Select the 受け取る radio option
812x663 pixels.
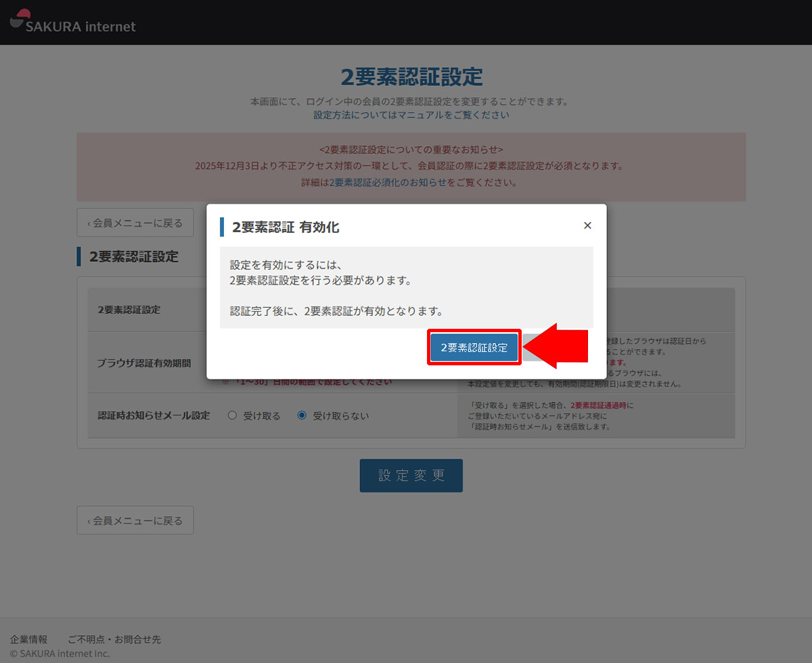point(232,416)
